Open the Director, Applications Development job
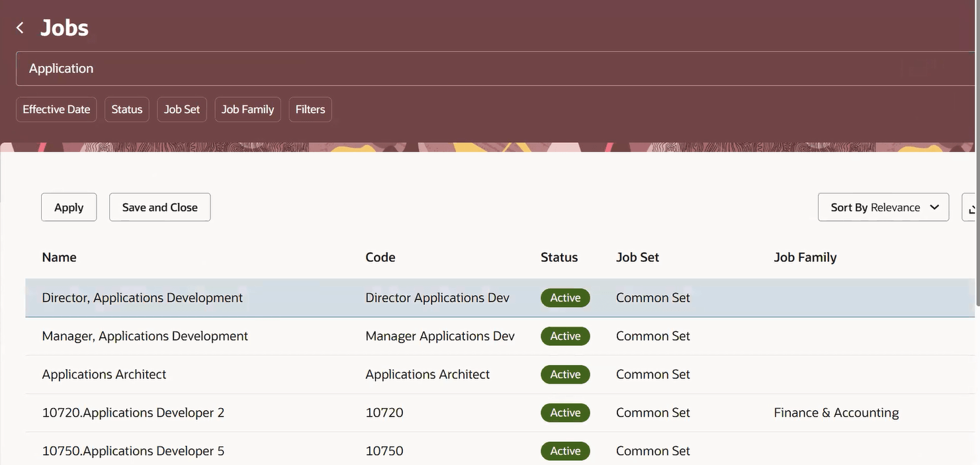Viewport: 980px width, 465px height. click(142, 298)
